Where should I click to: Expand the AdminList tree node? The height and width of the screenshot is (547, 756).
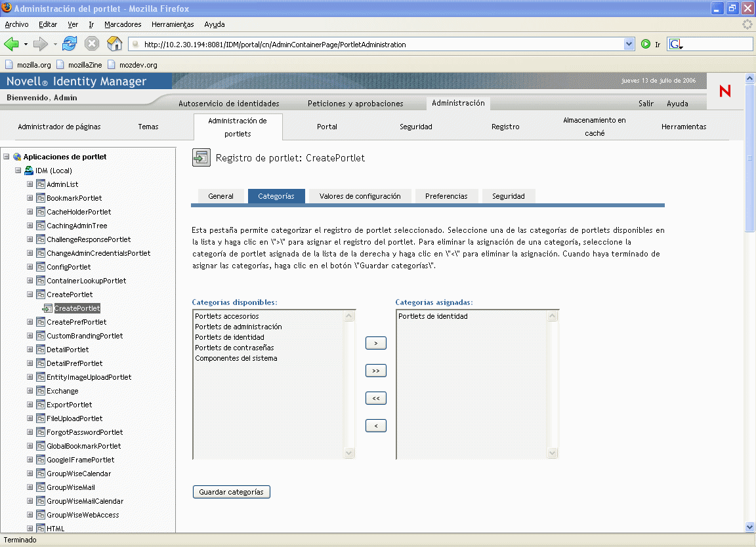[30, 184]
